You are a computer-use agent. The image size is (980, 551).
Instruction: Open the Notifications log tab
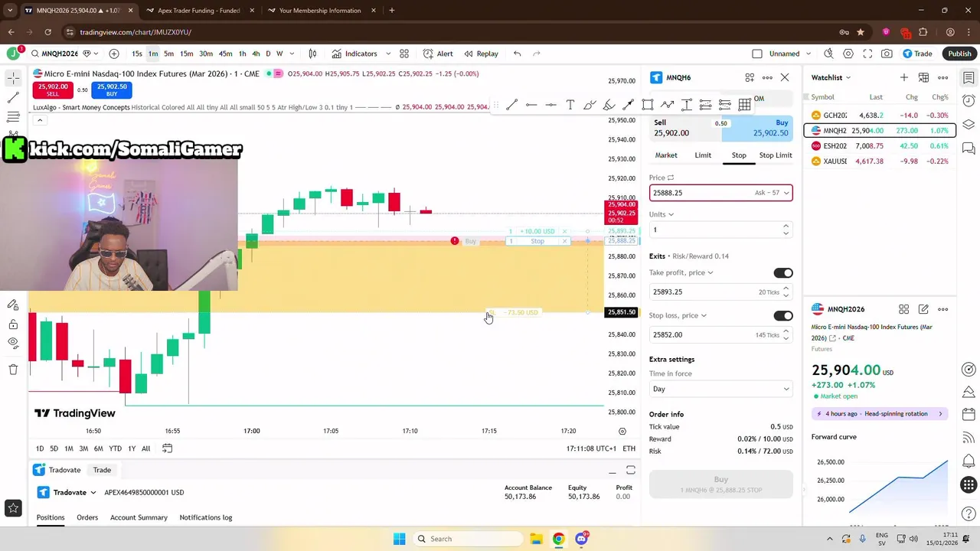(206, 517)
